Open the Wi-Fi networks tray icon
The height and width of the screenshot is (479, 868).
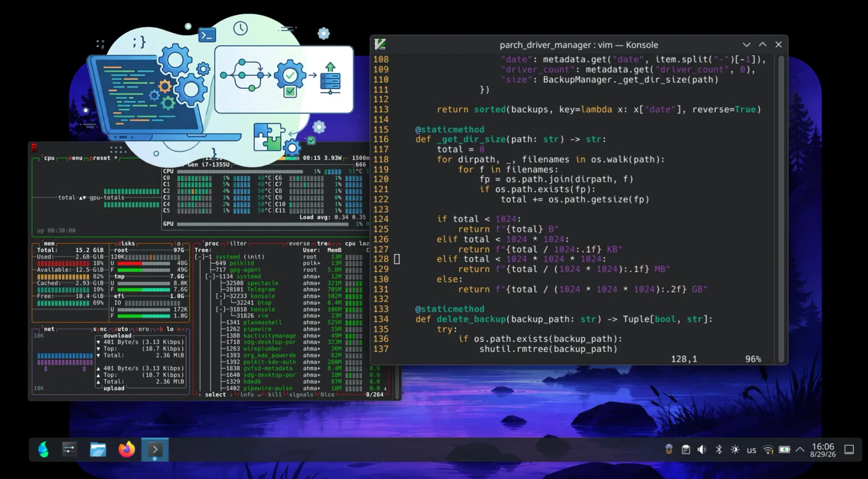click(768, 450)
